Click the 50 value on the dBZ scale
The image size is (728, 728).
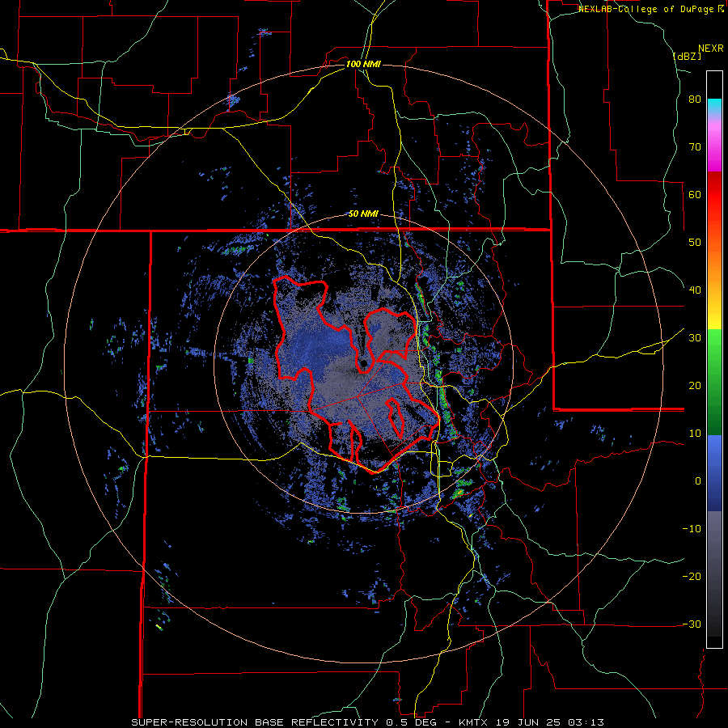click(695, 243)
